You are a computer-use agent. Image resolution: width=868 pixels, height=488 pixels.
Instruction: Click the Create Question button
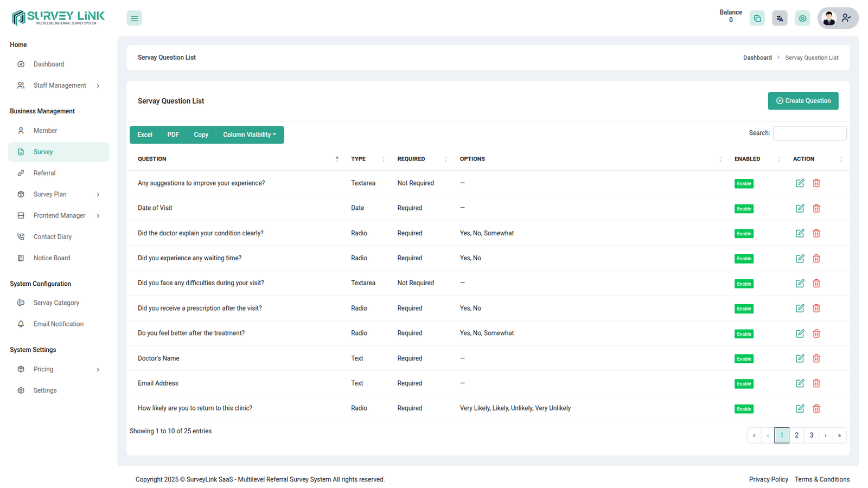pyautogui.click(x=802, y=101)
